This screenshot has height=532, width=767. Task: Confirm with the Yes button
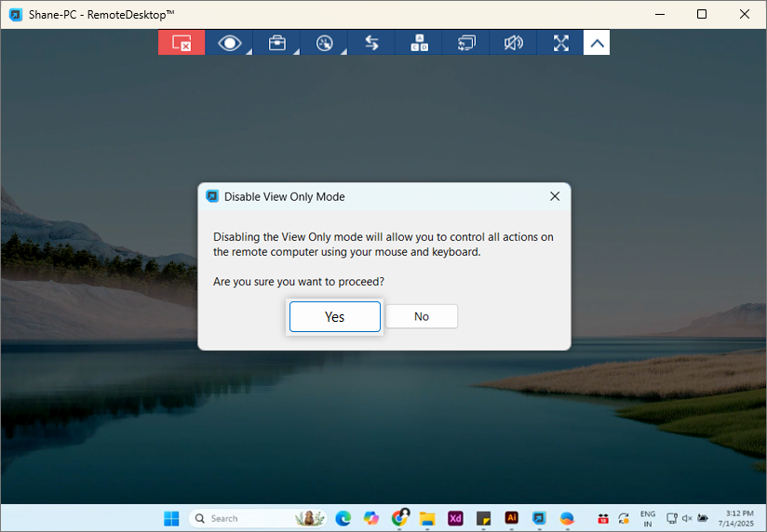coord(334,316)
